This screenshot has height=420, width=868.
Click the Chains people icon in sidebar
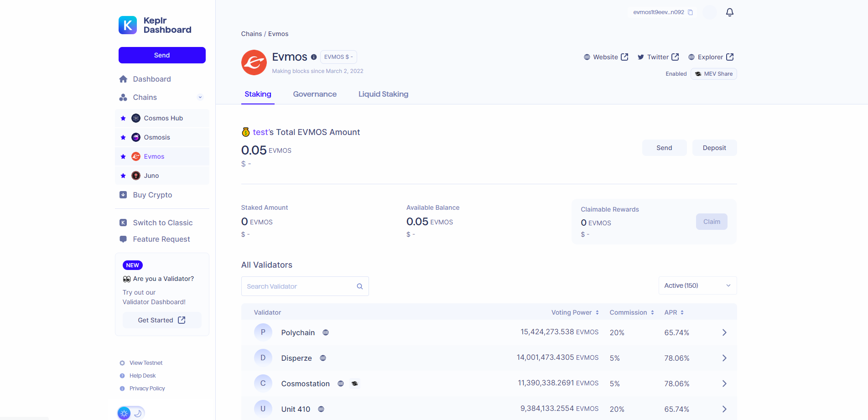123,97
